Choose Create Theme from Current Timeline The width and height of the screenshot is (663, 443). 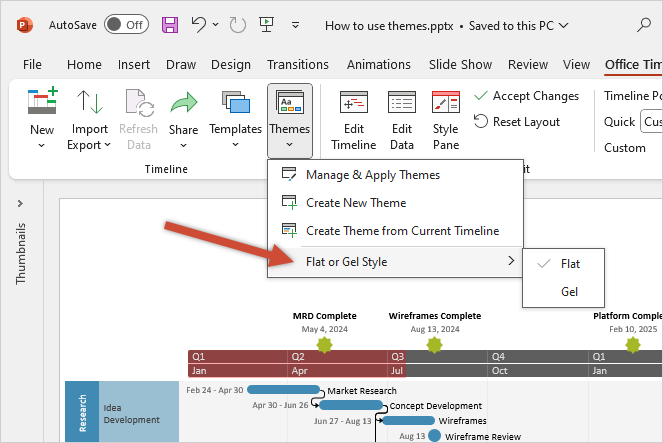(401, 230)
